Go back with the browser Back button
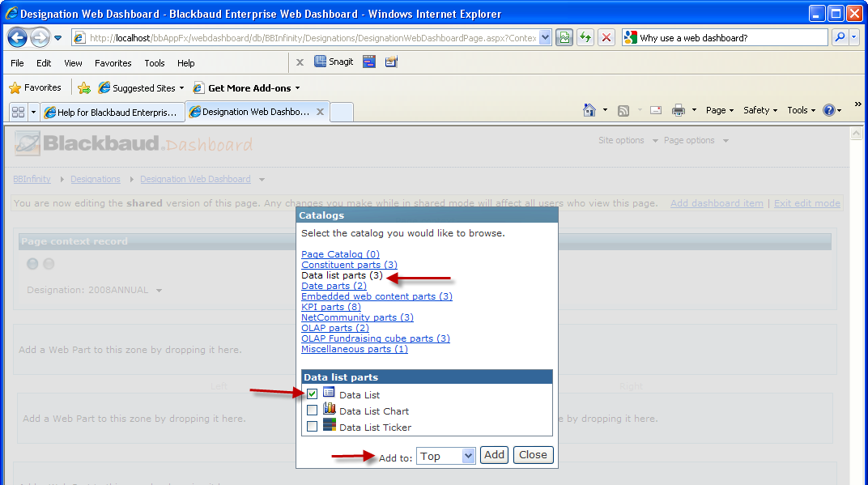The width and height of the screenshot is (868, 485). pos(17,37)
